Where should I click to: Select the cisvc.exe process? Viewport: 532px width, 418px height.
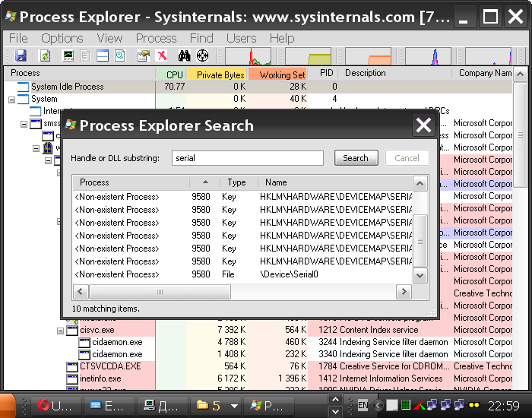coord(97,330)
